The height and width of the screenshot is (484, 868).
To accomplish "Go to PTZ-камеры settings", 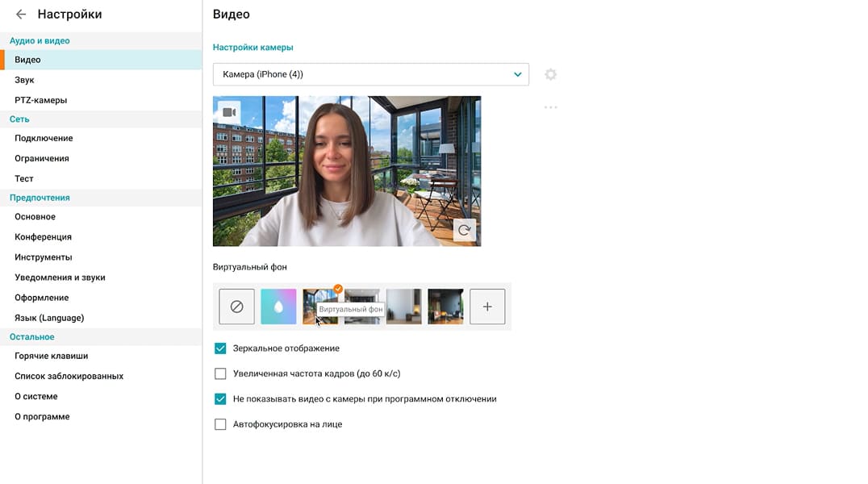I will click(x=40, y=100).
